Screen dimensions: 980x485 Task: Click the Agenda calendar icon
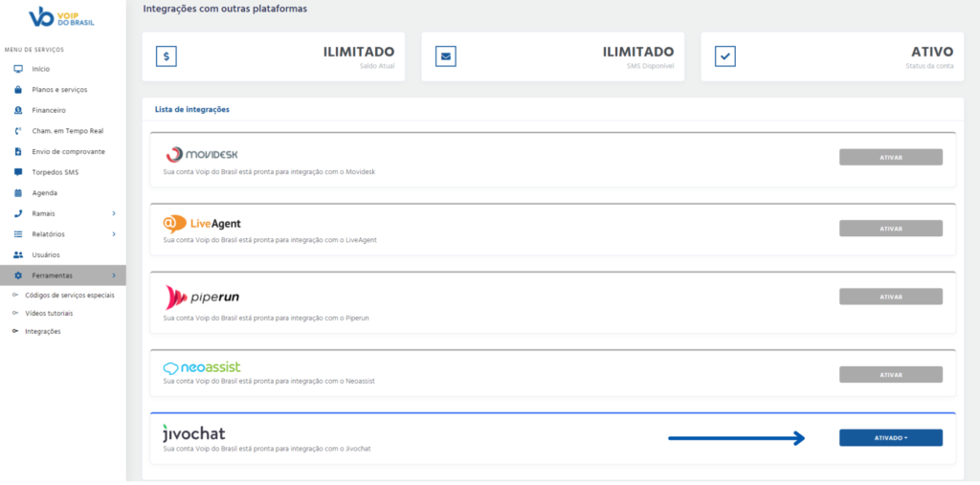[18, 192]
